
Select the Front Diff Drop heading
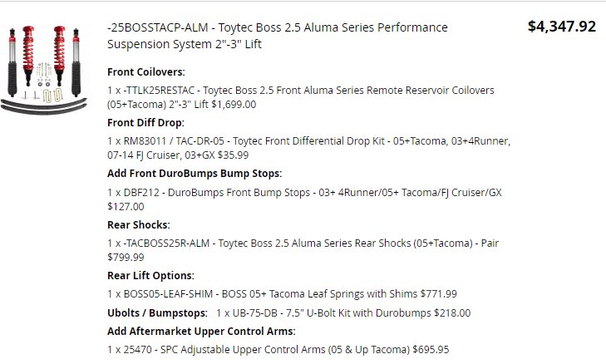point(145,123)
